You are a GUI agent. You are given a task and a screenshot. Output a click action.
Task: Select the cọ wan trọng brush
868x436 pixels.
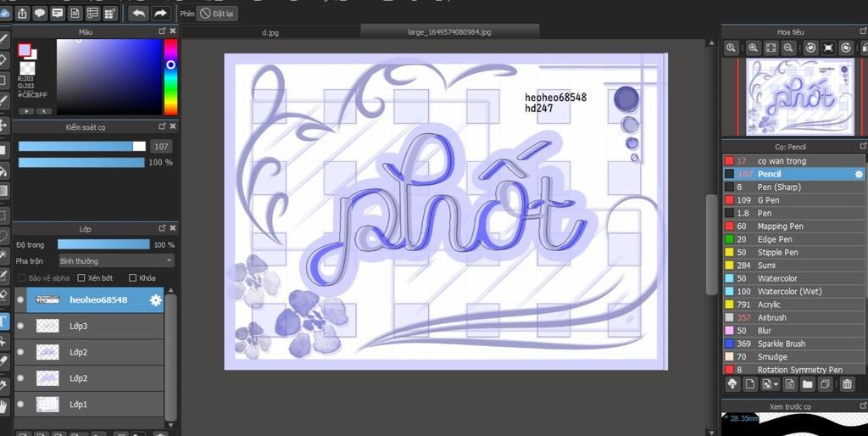(x=793, y=160)
